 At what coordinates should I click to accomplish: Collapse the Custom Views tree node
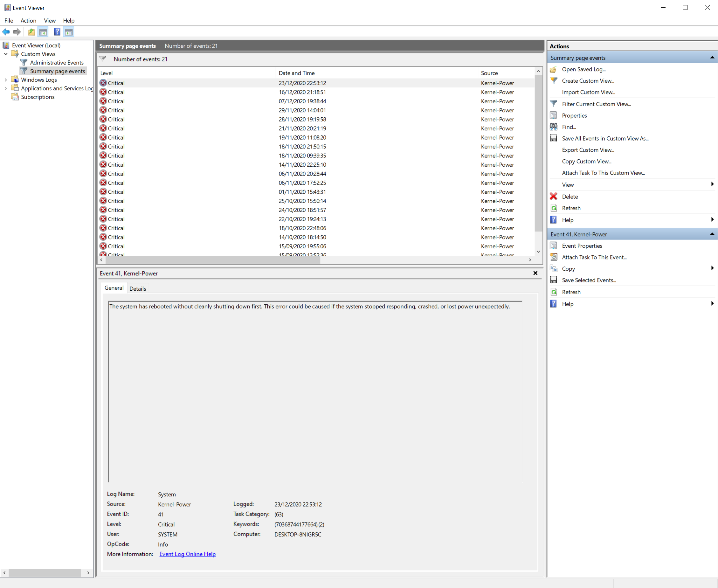pos(6,54)
